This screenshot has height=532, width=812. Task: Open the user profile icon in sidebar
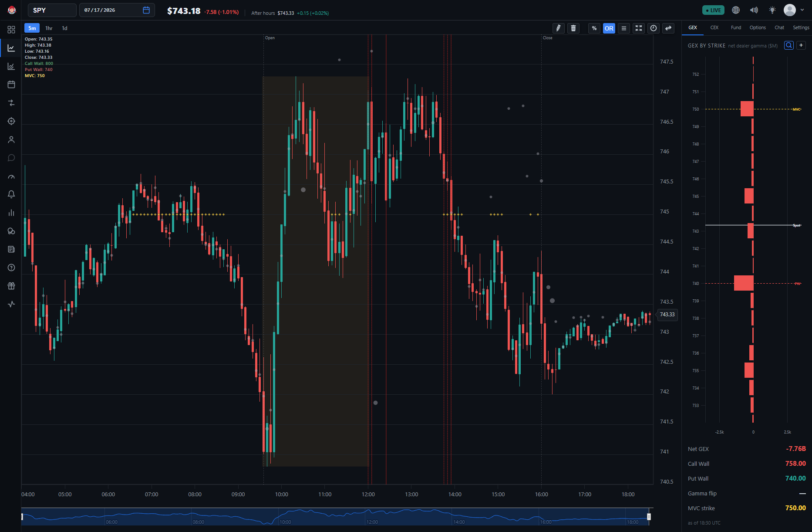point(11,139)
